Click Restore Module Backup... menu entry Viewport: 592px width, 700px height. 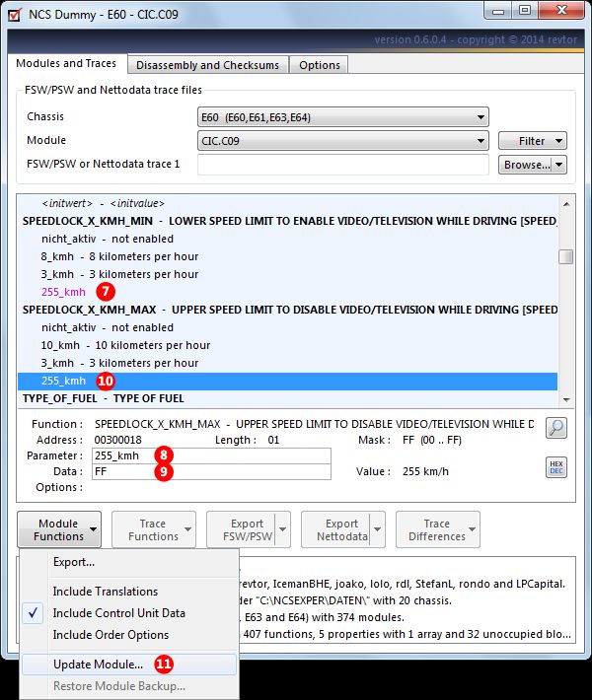point(129,686)
